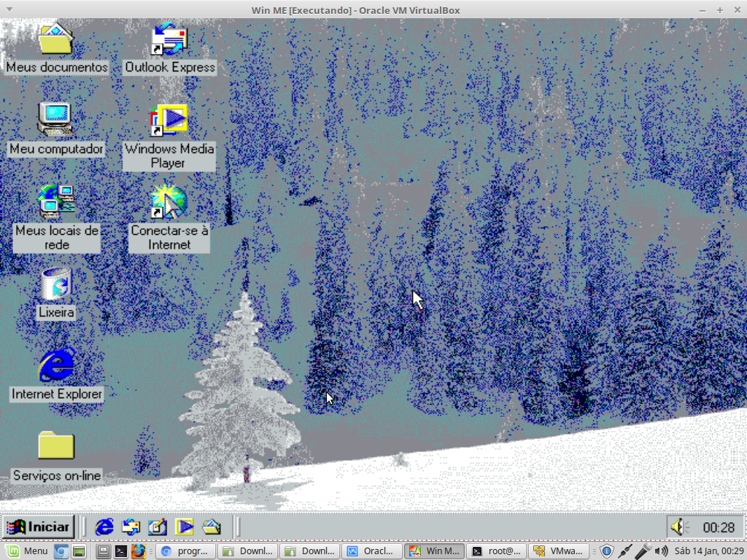This screenshot has height=560, width=747.
Task: Open the VirtualBox window menu arrow
Action: (9, 9)
